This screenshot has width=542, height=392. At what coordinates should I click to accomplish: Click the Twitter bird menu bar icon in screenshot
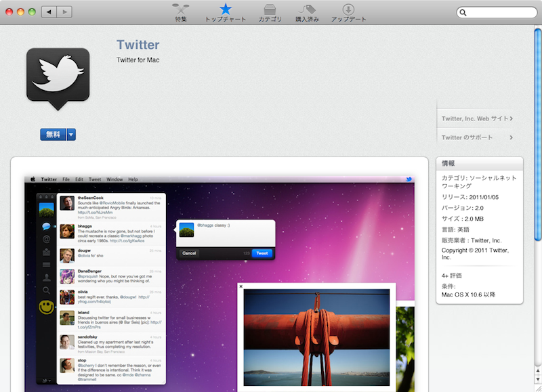[x=409, y=179]
